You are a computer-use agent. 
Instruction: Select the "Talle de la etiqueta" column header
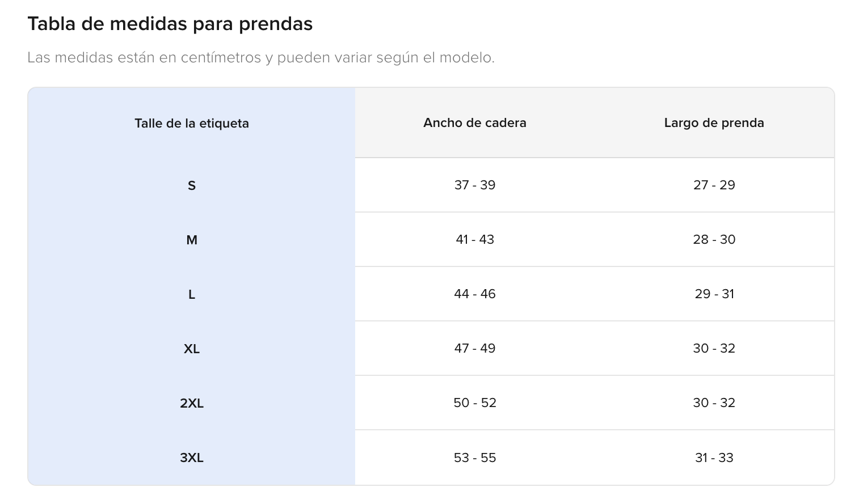click(x=192, y=123)
